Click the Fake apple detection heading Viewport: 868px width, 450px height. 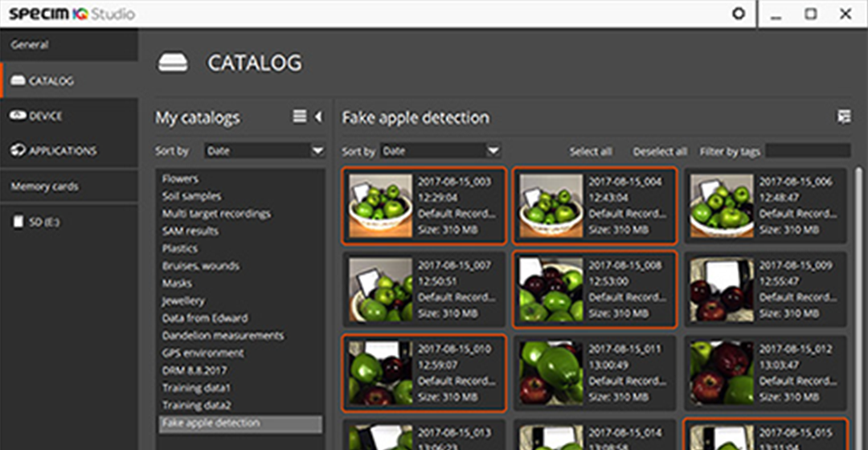click(x=416, y=117)
